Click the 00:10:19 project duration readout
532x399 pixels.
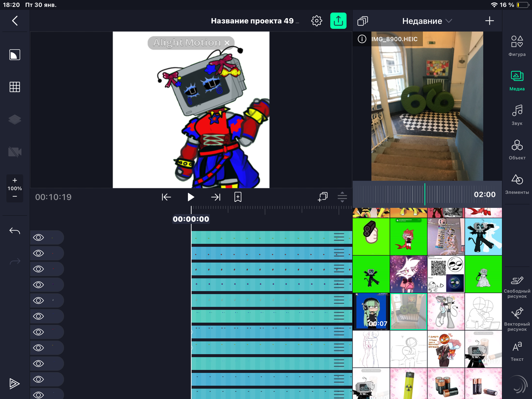53,197
